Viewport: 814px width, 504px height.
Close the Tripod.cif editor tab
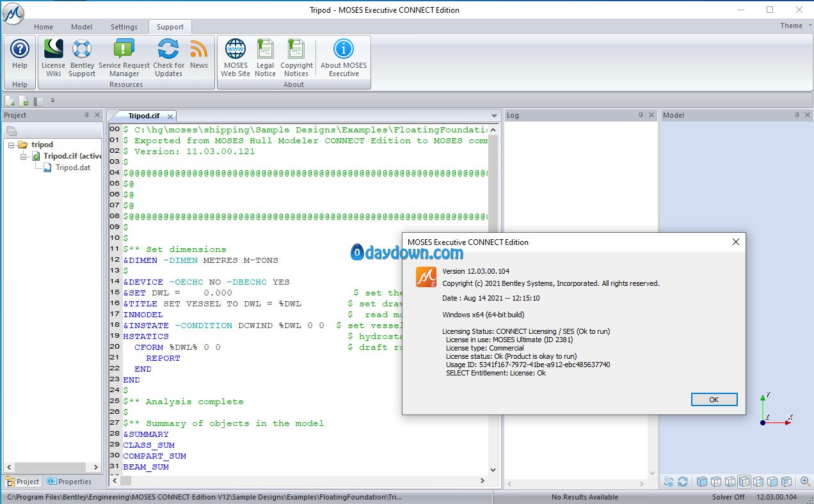pos(170,116)
